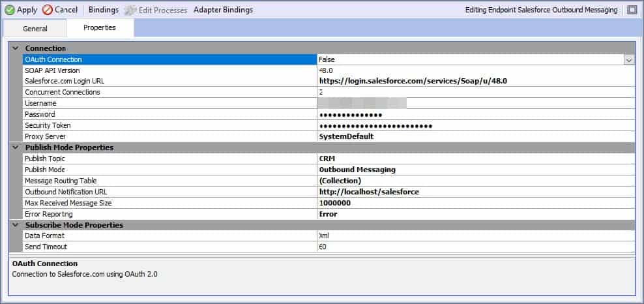Click the Send Timeout value 60
This screenshot has height=304, width=644.
(323, 247)
